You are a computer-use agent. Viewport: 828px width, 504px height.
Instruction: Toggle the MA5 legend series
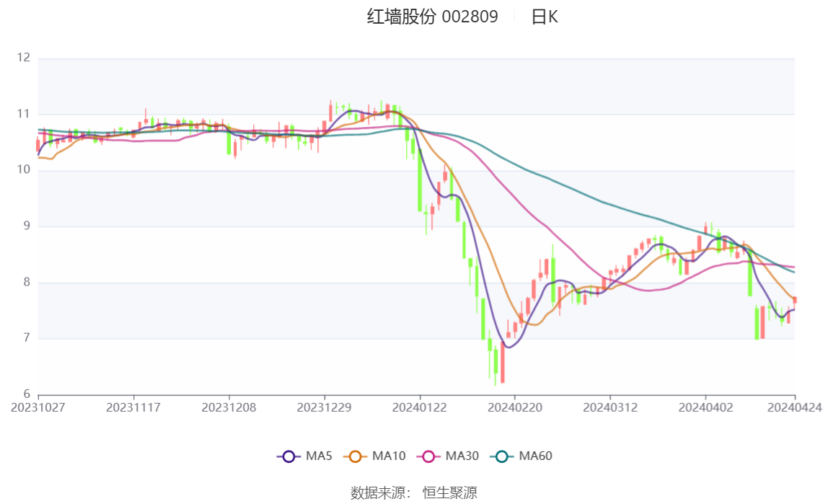[304, 456]
